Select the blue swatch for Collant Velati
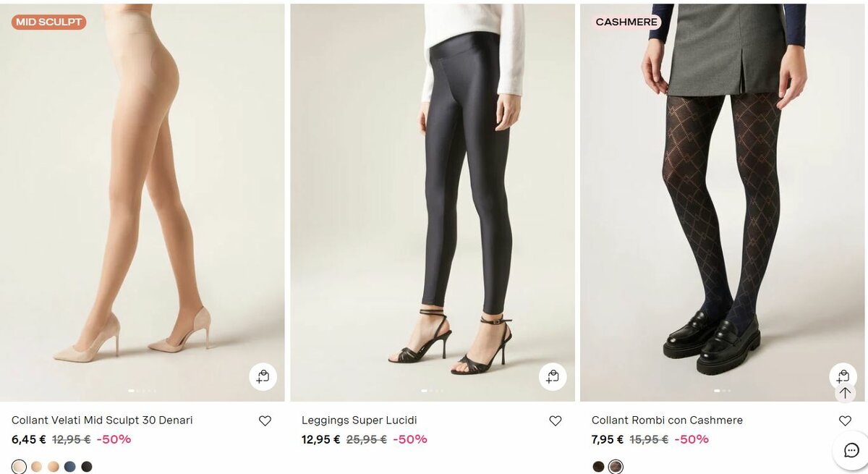 coord(69,467)
